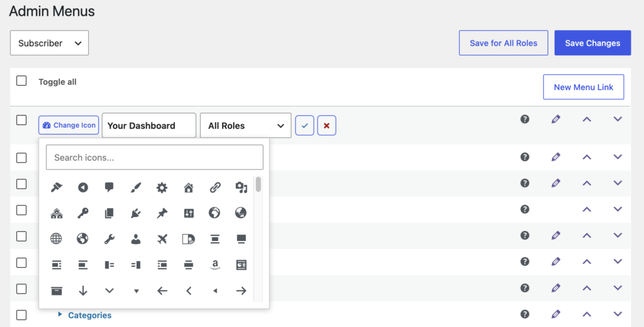
Task: Choose the down chevron icon in icon grid
Action: [109, 291]
